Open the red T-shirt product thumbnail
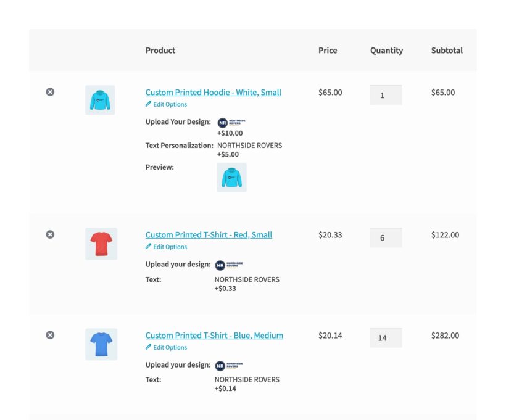506x420 pixels. point(101,244)
